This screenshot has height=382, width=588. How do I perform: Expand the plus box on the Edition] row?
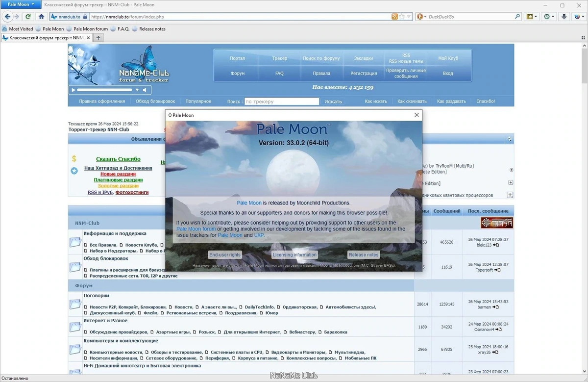pyautogui.click(x=511, y=182)
